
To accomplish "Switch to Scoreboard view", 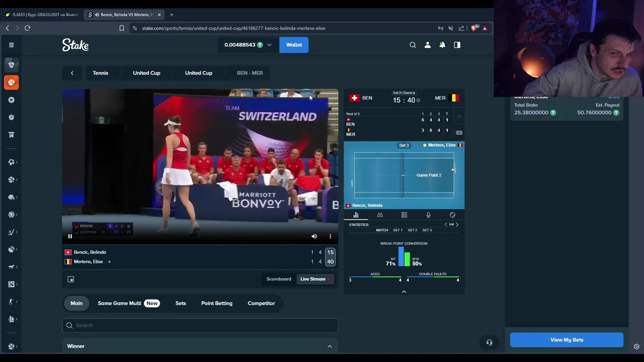I will pos(279,279).
